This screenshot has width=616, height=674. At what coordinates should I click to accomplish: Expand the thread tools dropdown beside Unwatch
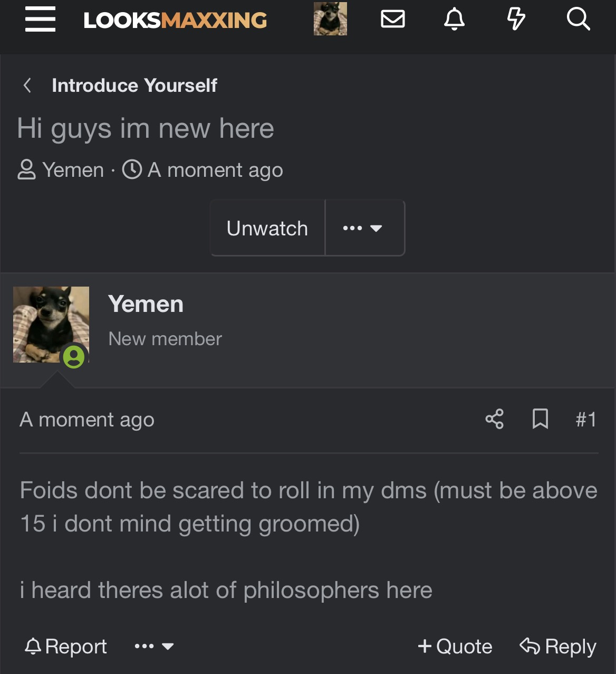pyautogui.click(x=365, y=228)
